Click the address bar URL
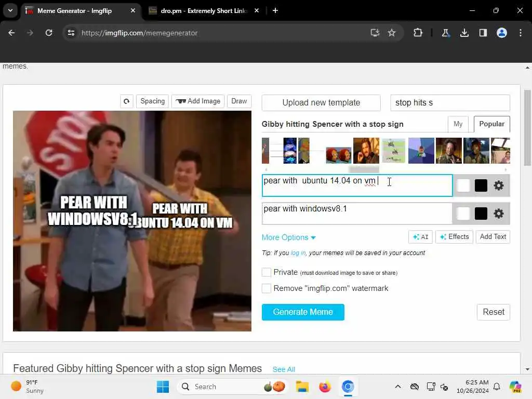The image size is (532, 399). point(139,33)
